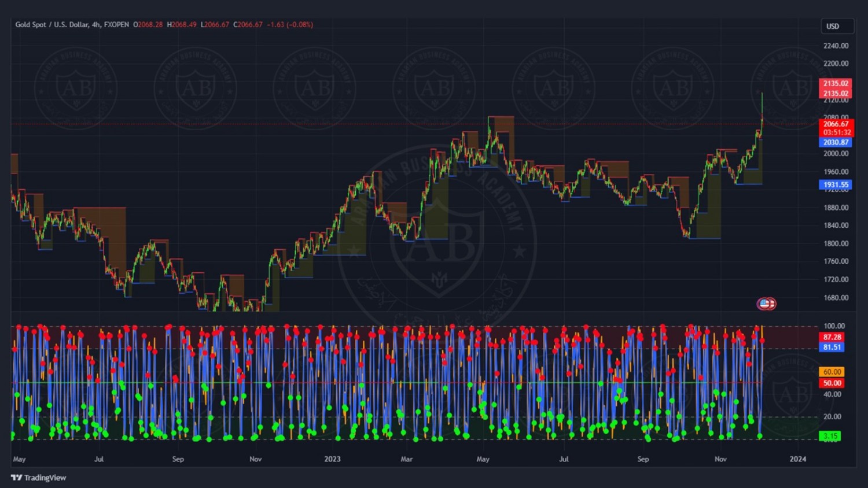Click the blue 1931.55 price label
868x488 pixels.
[836, 185]
